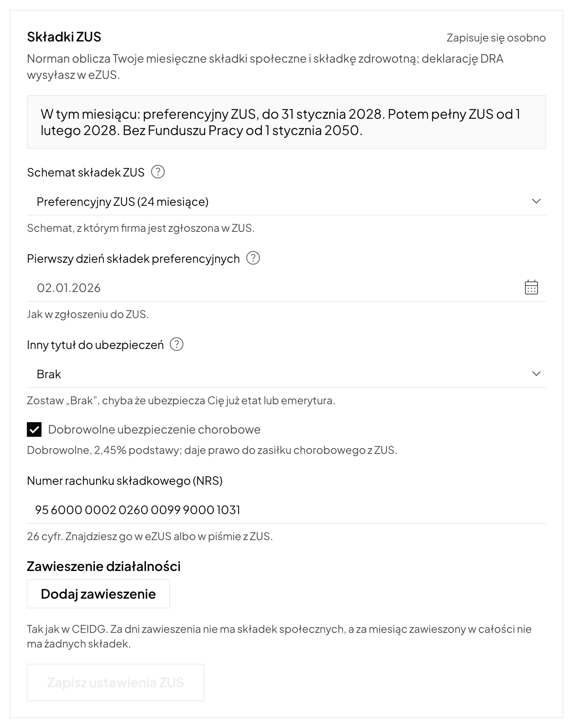Click chevron arrow of Inny tytuł dropdown
573x728 pixels.
pyautogui.click(x=536, y=374)
